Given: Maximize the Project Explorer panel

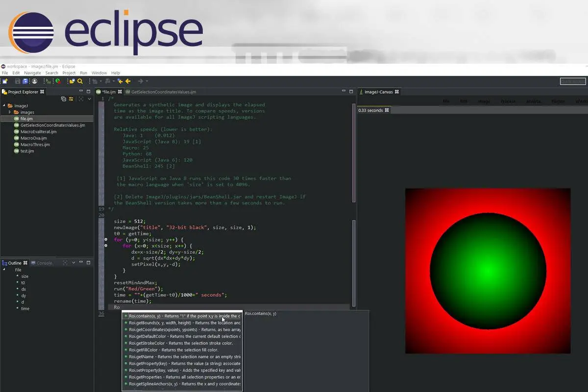Looking at the screenshot, I should pyautogui.click(x=88, y=92).
